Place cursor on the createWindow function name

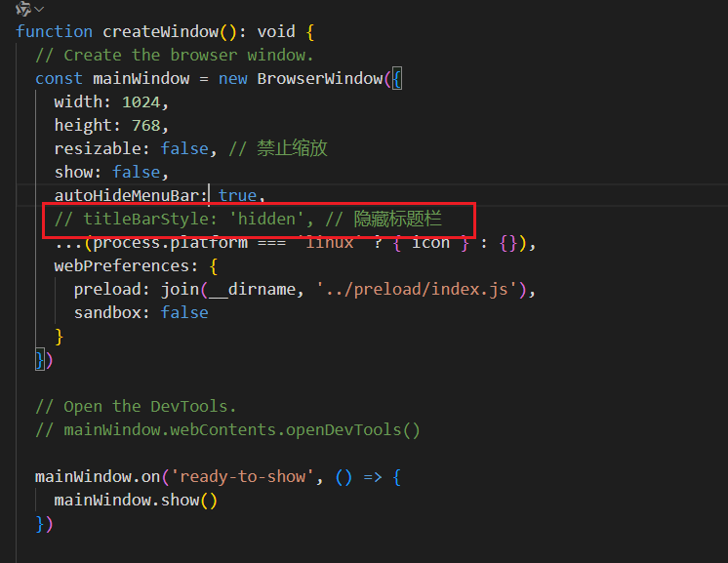tap(161, 31)
